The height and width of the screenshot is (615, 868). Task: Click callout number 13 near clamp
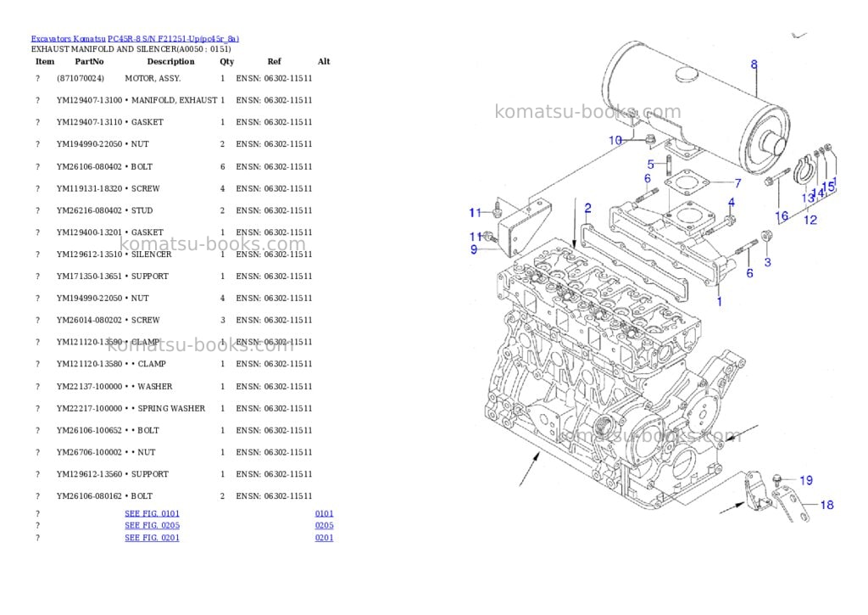point(808,198)
